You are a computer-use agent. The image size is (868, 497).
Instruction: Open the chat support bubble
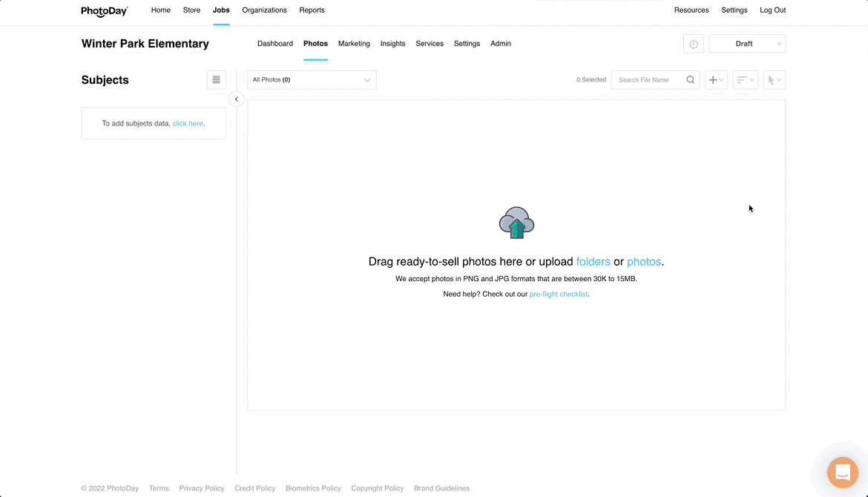(842, 473)
